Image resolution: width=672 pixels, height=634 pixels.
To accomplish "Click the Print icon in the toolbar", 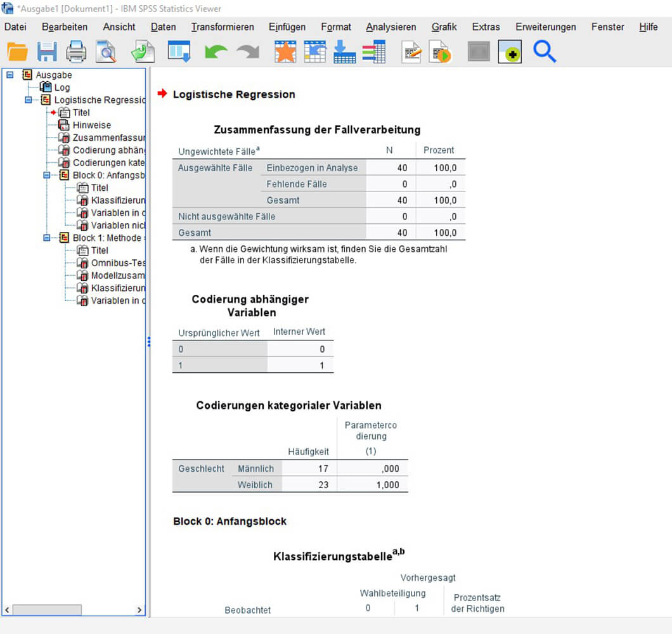I will point(76,51).
